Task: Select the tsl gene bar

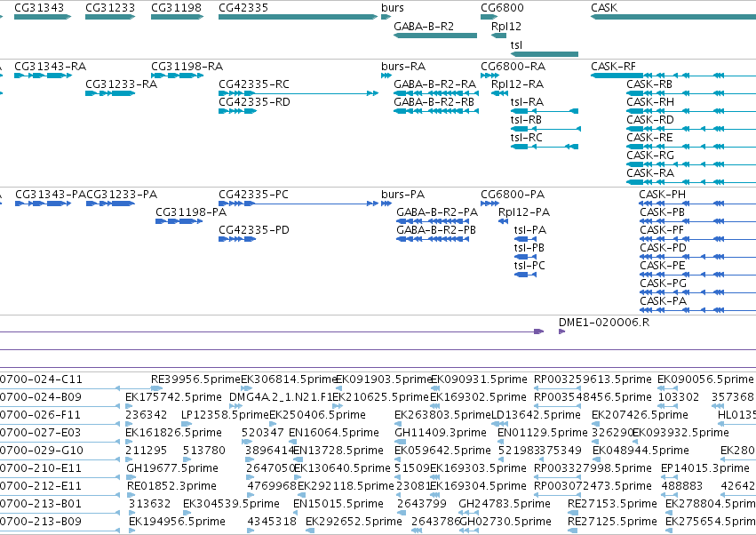Action: click(545, 54)
